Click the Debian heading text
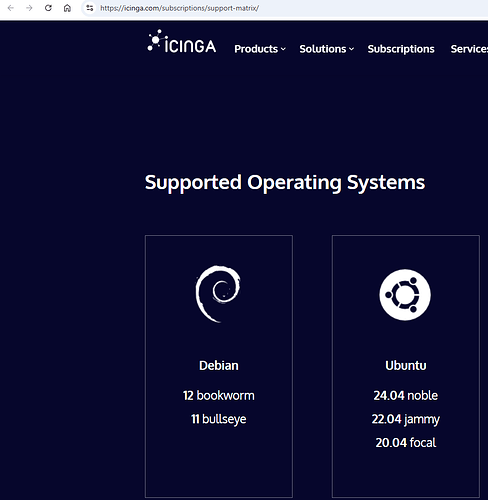 tap(219, 366)
